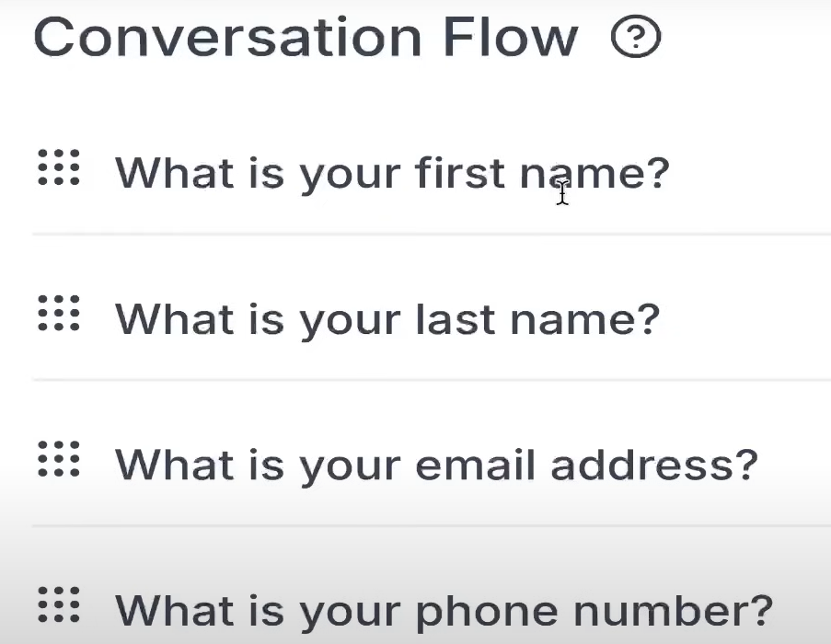Open the Conversation Flow help icon

pyautogui.click(x=636, y=39)
